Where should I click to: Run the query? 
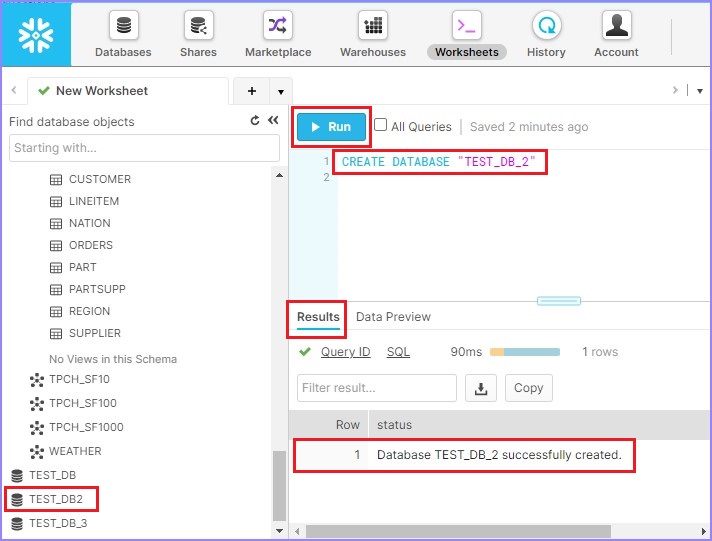[331, 127]
